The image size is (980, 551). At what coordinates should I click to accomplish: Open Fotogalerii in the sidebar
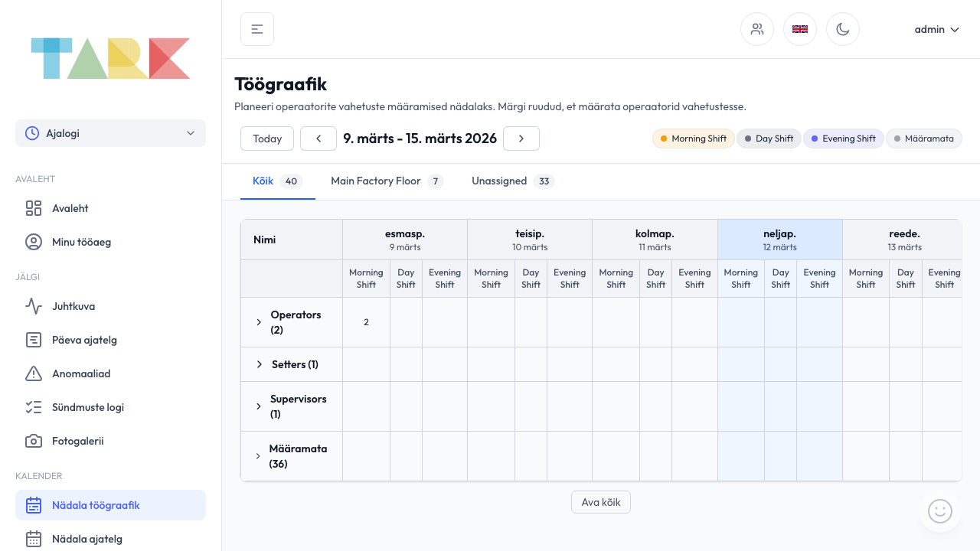(x=110, y=441)
